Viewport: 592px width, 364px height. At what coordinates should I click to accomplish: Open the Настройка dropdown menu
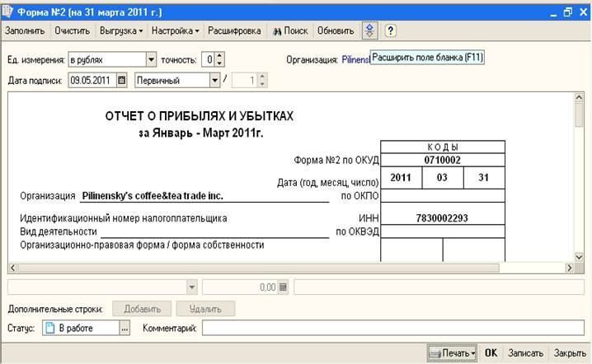coord(175,31)
